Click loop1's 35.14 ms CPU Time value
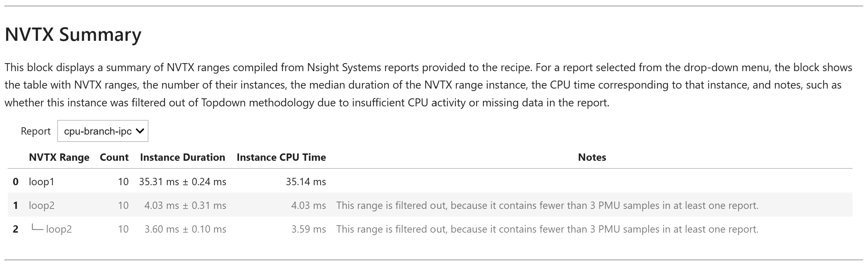Viewport: 868px width, 264px height. [x=306, y=181]
